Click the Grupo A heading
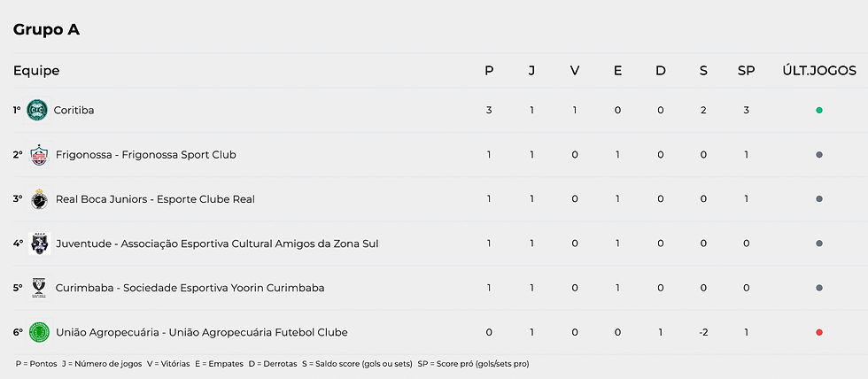Image resolution: width=868 pixels, height=379 pixels. click(x=46, y=30)
